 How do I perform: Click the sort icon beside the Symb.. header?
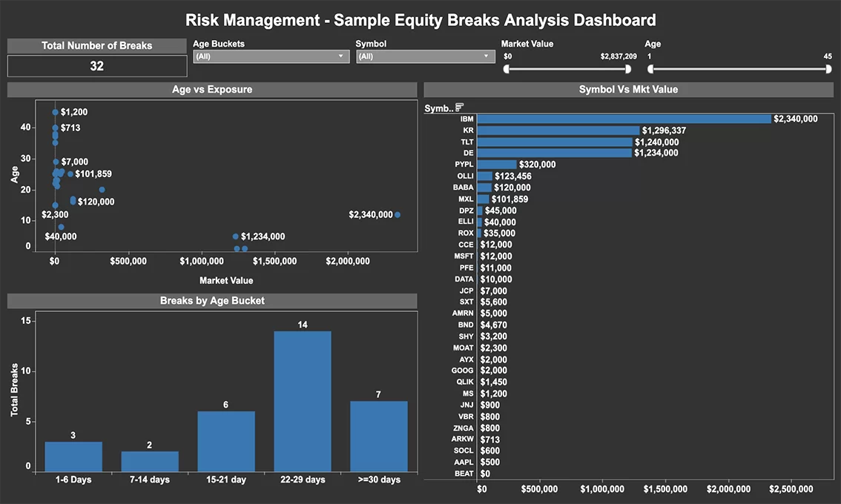[459, 107]
